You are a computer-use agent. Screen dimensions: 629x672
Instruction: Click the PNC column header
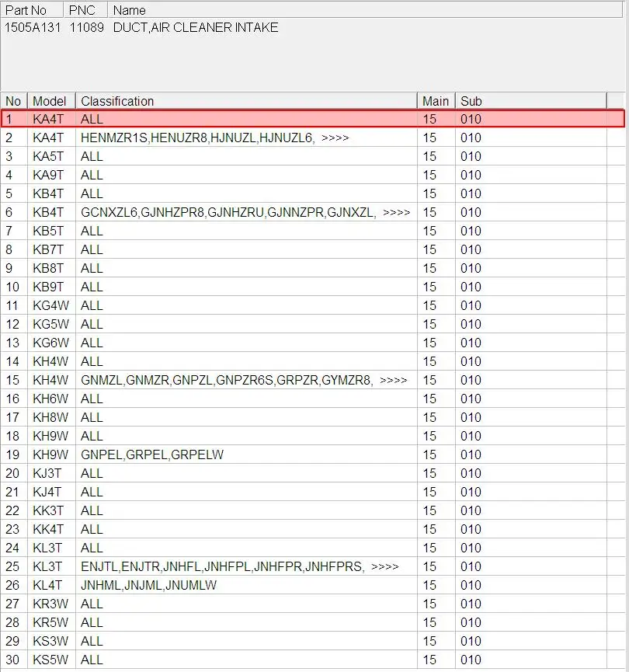click(x=85, y=10)
